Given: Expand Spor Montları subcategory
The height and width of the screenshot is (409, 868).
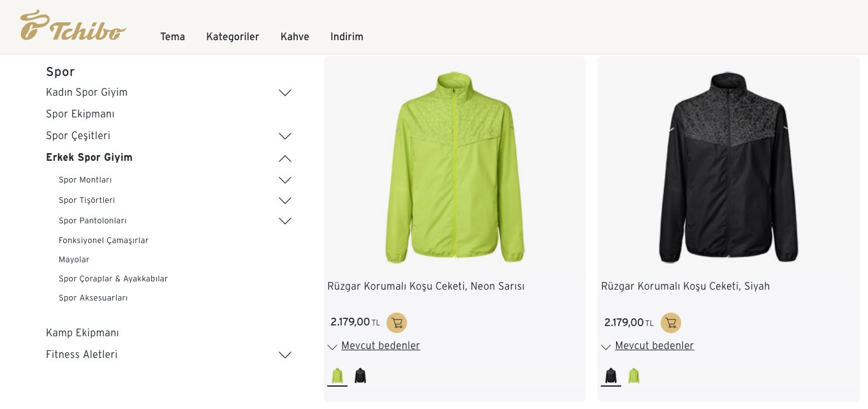Looking at the screenshot, I should click(x=285, y=181).
